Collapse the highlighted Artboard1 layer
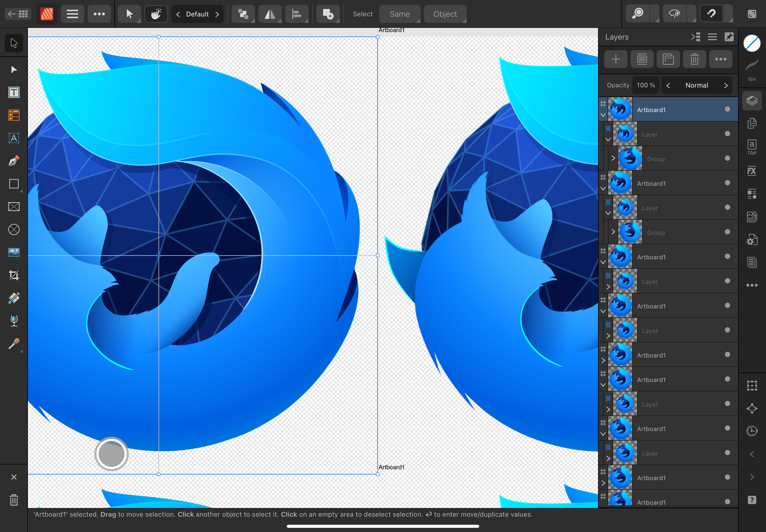 coord(603,115)
